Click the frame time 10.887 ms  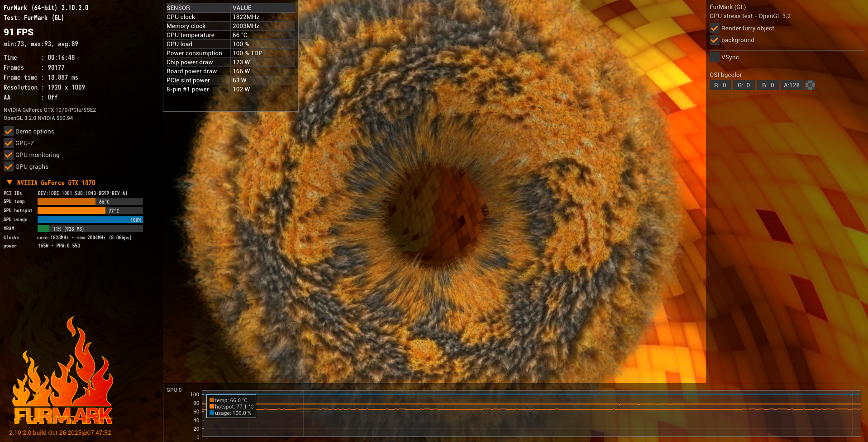coord(63,77)
